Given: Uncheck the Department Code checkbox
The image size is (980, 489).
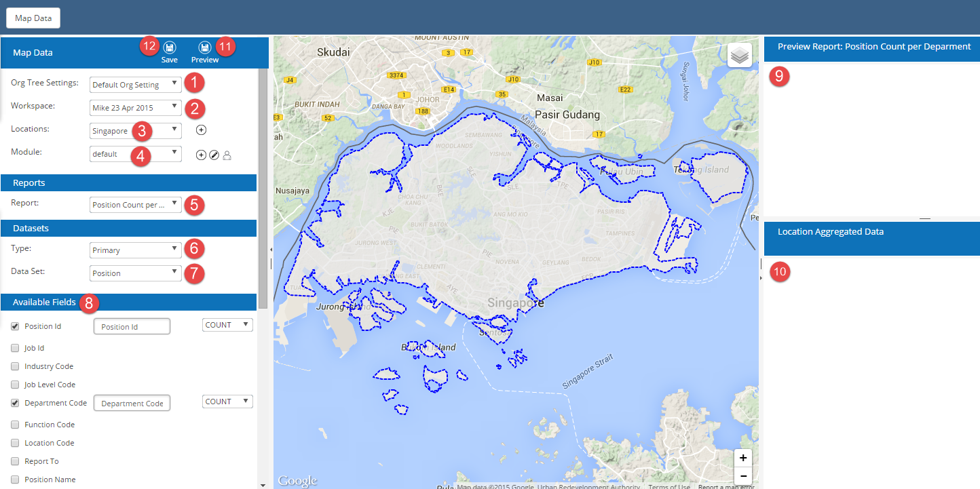Looking at the screenshot, I should click(15, 403).
